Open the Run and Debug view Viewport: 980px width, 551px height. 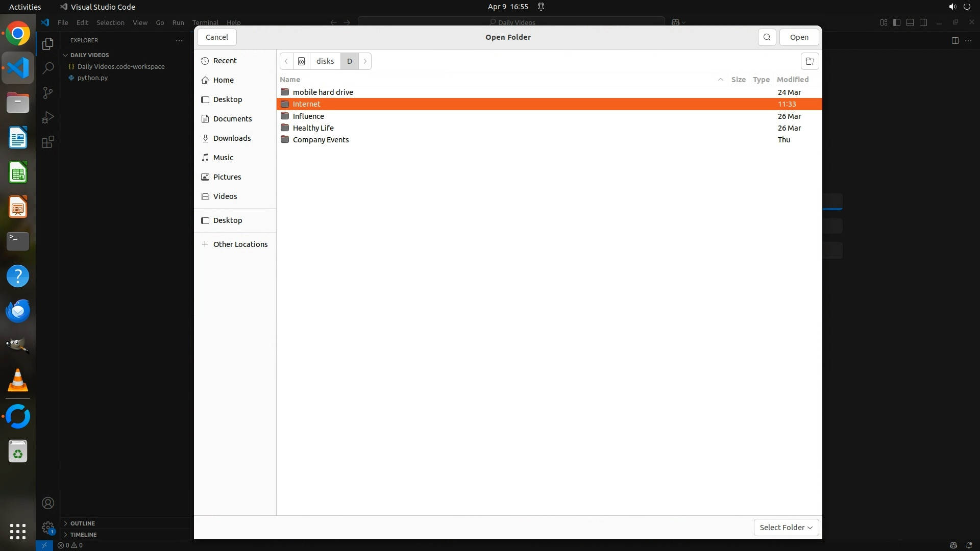tap(48, 117)
